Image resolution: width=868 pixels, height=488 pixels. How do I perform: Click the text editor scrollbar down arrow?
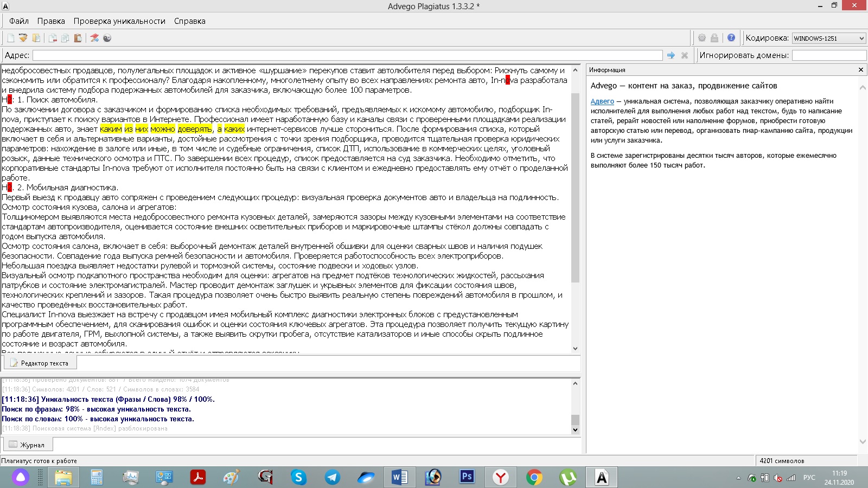(576, 349)
